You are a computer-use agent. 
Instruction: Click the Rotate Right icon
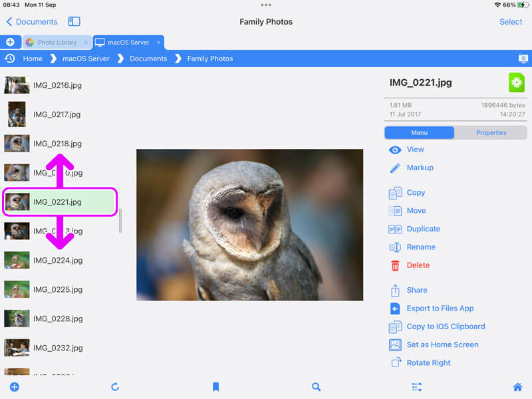396,362
